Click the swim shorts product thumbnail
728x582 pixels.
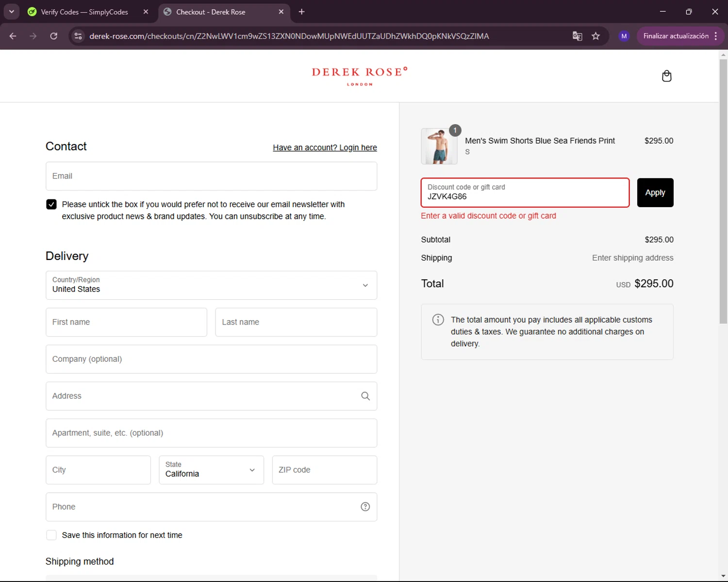(x=439, y=146)
